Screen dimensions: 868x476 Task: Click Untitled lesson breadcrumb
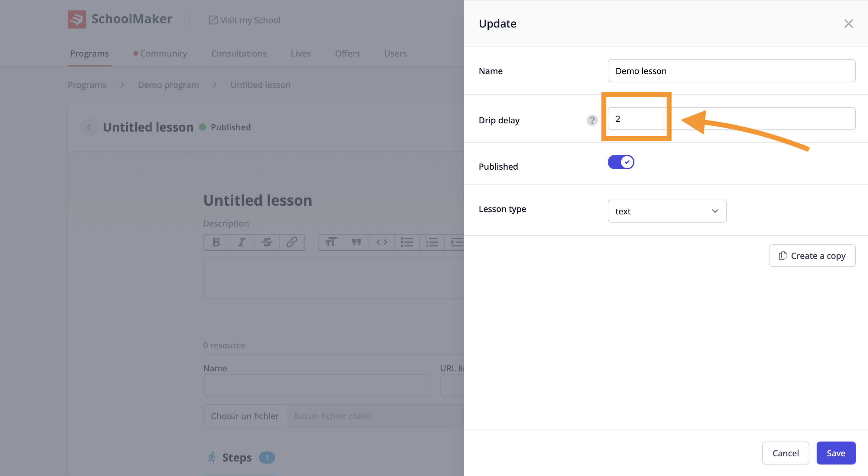pos(260,85)
